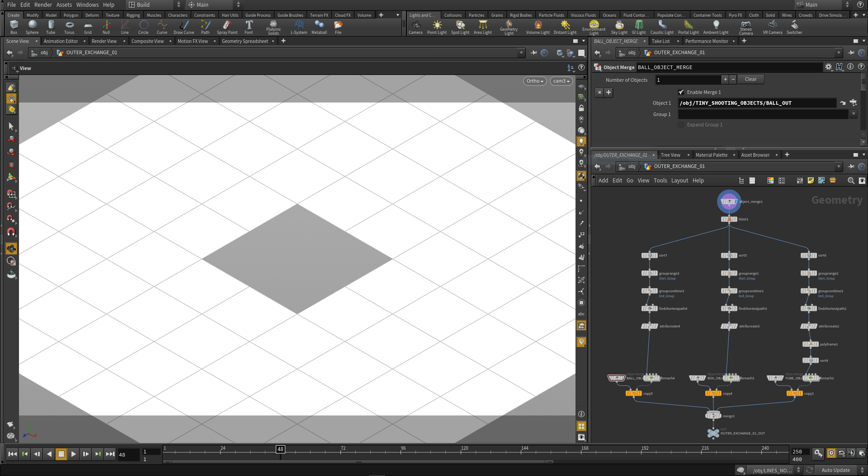Create a Null object from shelf

point(106,27)
